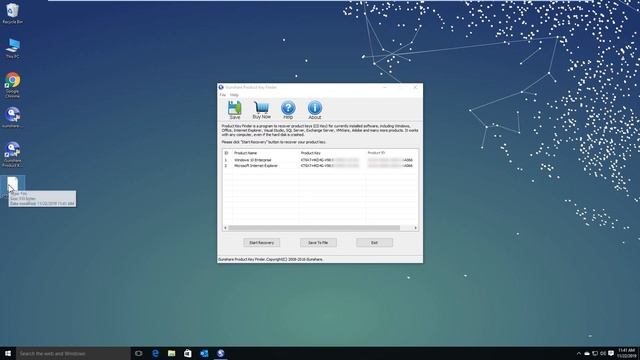
Task: Click the Product Key column header
Action: tap(332, 153)
